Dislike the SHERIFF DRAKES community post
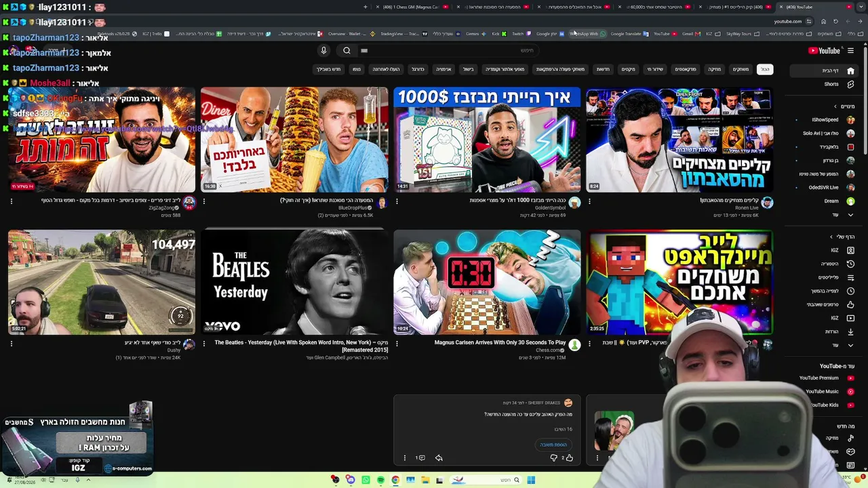868x488 pixels. click(x=553, y=458)
